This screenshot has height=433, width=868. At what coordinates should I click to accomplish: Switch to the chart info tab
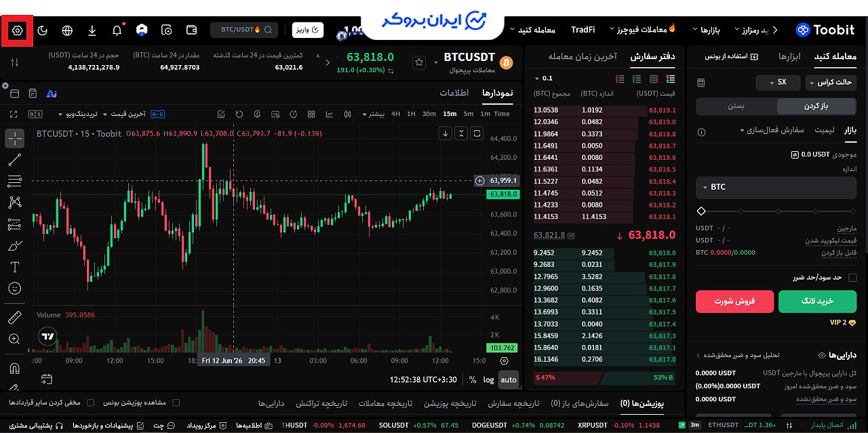pyautogui.click(x=454, y=93)
